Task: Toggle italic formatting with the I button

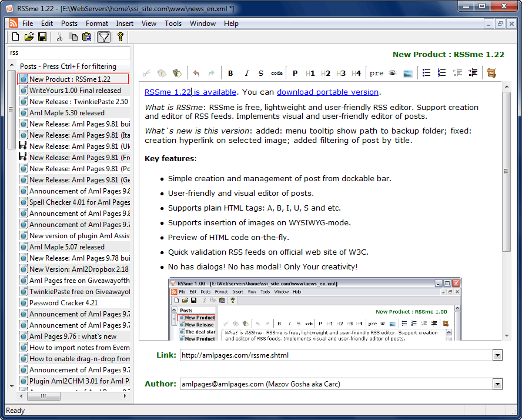Action: pyautogui.click(x=246, y=74)
